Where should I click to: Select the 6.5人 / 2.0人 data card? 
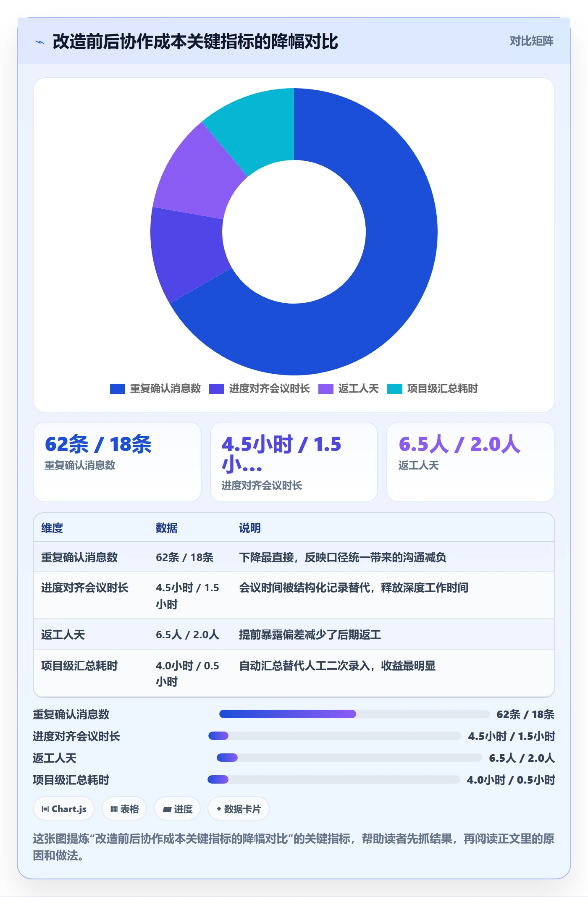pyautogui.click(x=471, y=462)
